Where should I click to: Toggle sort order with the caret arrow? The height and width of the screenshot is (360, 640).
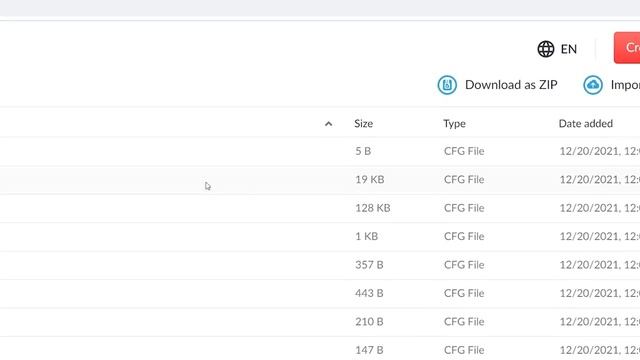328,124
